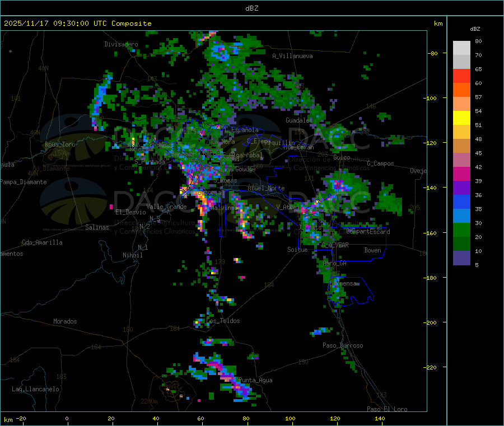Viewport: 504px width, 426px height.
Task: Click the bright green 20-30 dBZ legend swatch
Action: pos(461,230)
